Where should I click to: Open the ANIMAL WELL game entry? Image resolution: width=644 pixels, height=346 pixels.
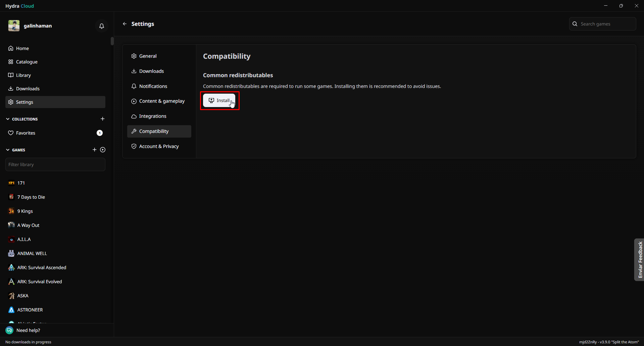click(x=32, y=253)
